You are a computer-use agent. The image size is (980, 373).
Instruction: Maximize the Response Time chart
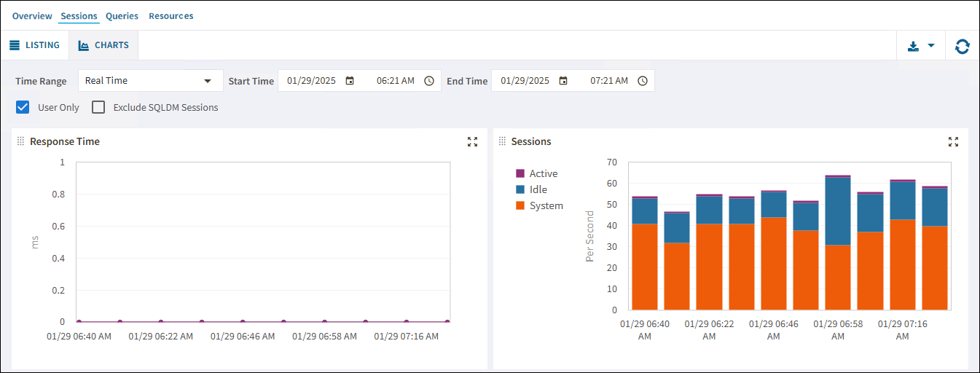[x=472, y=142]
